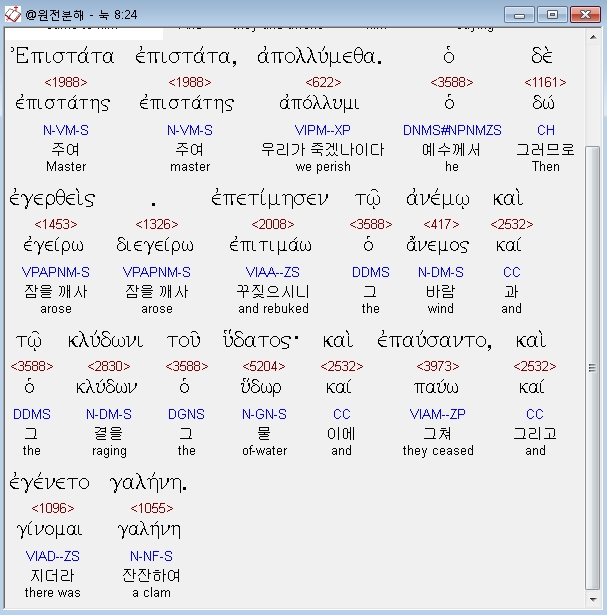Click the parsing code N-NF-S
Viewport: 607px width, 615px height.
coord(151,556)
